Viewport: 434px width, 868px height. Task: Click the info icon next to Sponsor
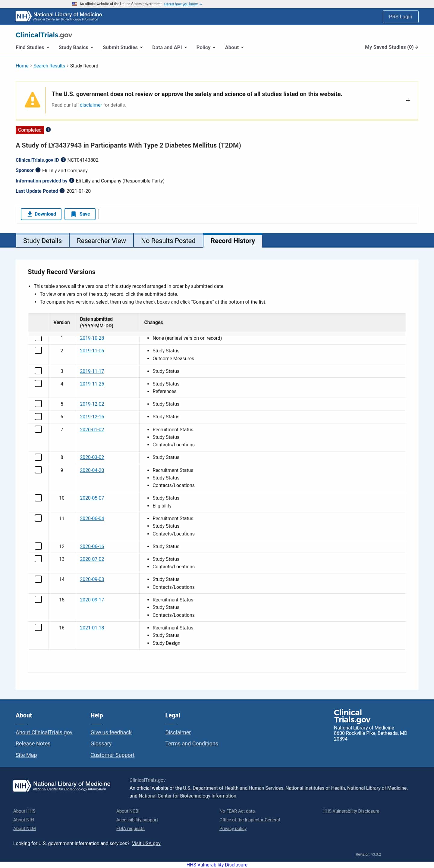pos(38,170)
